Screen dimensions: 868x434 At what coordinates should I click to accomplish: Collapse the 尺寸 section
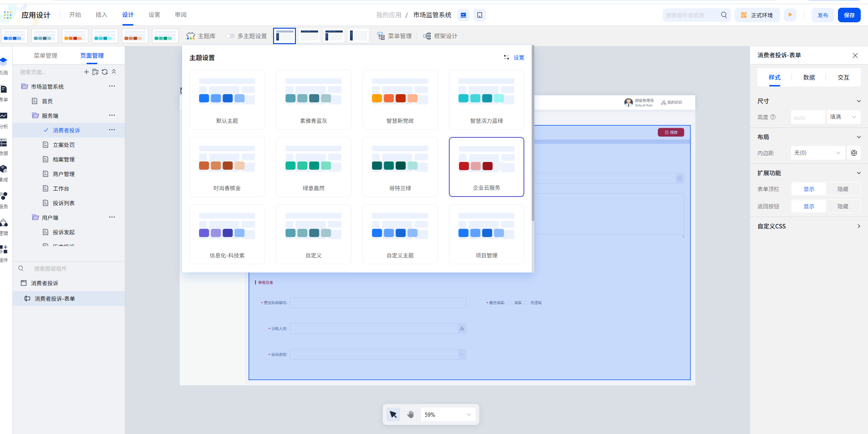pyautogui.click(x=859, y=101)
